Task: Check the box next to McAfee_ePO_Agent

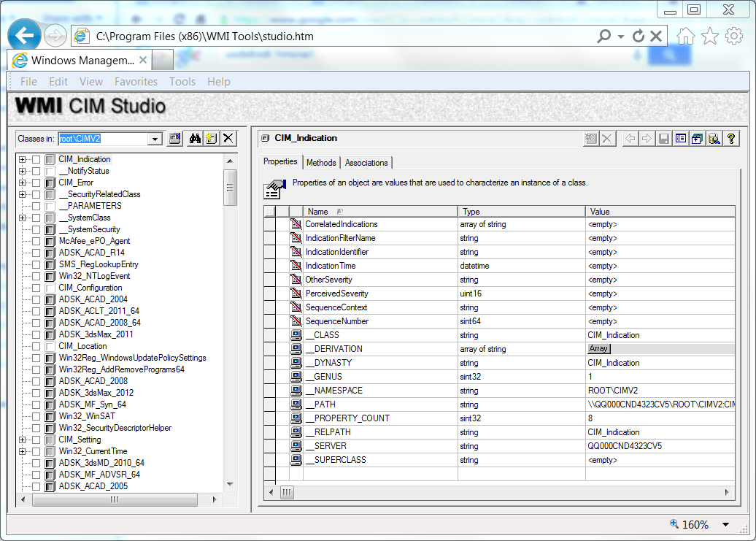Action: (x=36, y=241)
